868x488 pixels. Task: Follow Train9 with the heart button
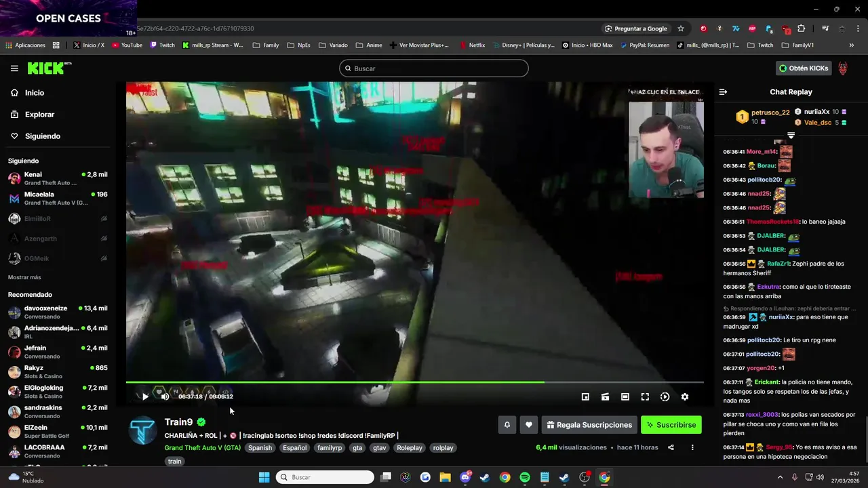pyautogui.click(x=529, y=425)
